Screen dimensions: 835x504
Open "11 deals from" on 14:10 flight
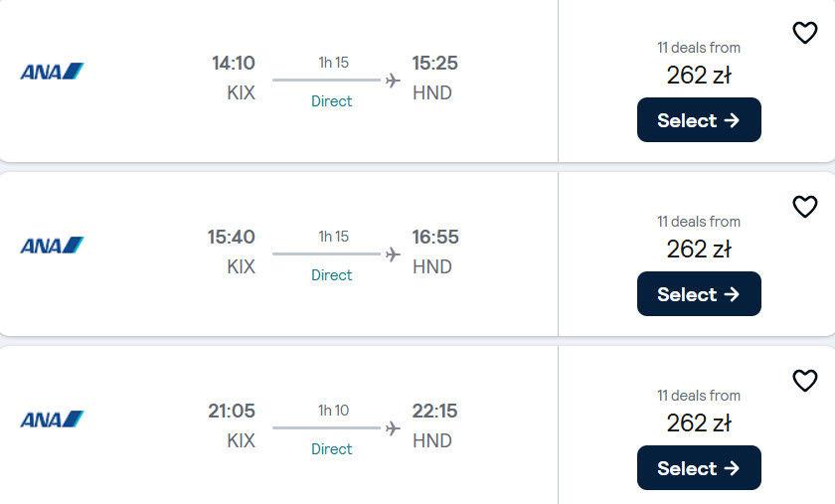point(699,48)
